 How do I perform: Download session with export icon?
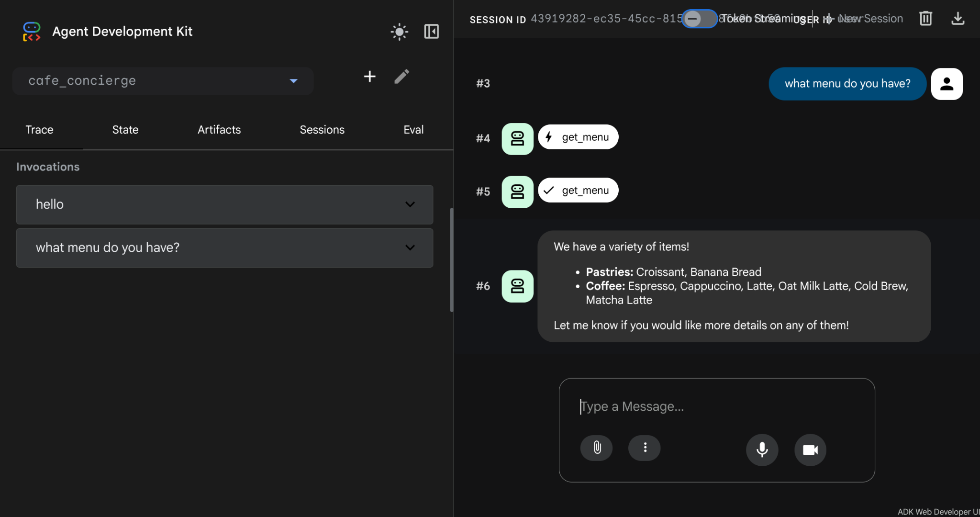[958, 19]
